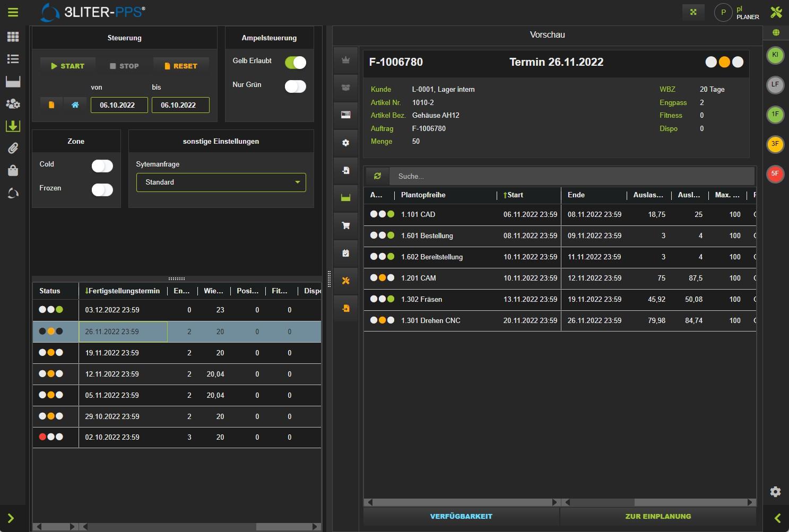This screenshot has width=789, height=532.
Task: Open the hamburger main menu
Action: point(13,12)
